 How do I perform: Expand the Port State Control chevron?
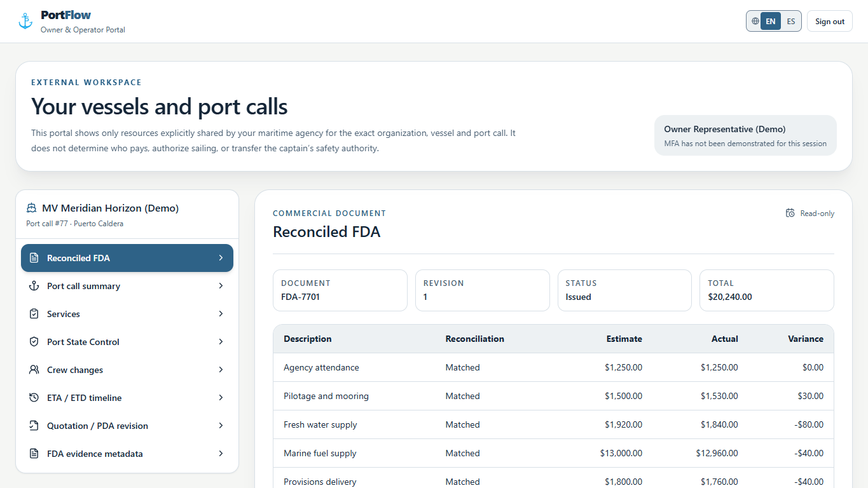pyautogui.click(x=221, y=342)
